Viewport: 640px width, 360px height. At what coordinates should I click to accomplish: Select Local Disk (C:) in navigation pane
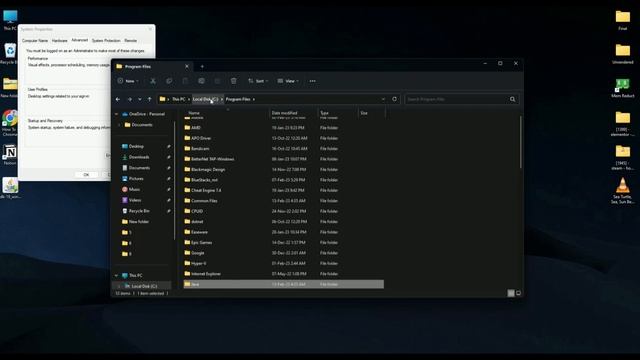(x=142, y=286)
